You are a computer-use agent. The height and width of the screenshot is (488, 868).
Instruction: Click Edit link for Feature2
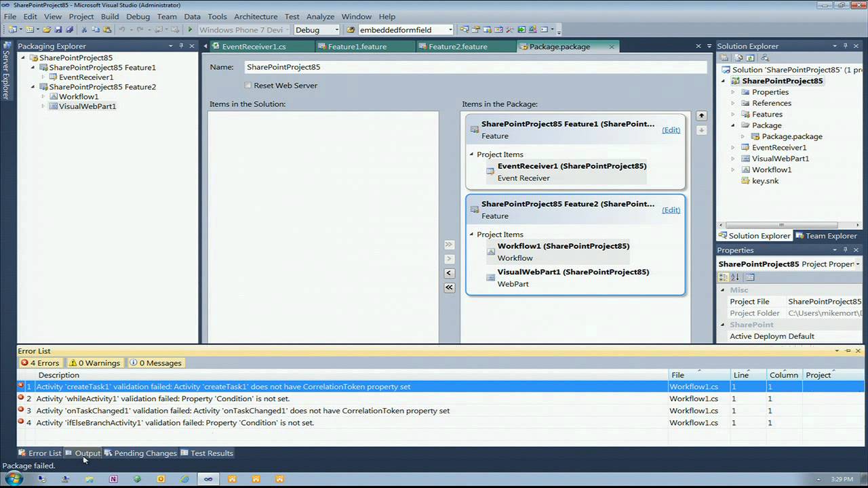(671, 209)
